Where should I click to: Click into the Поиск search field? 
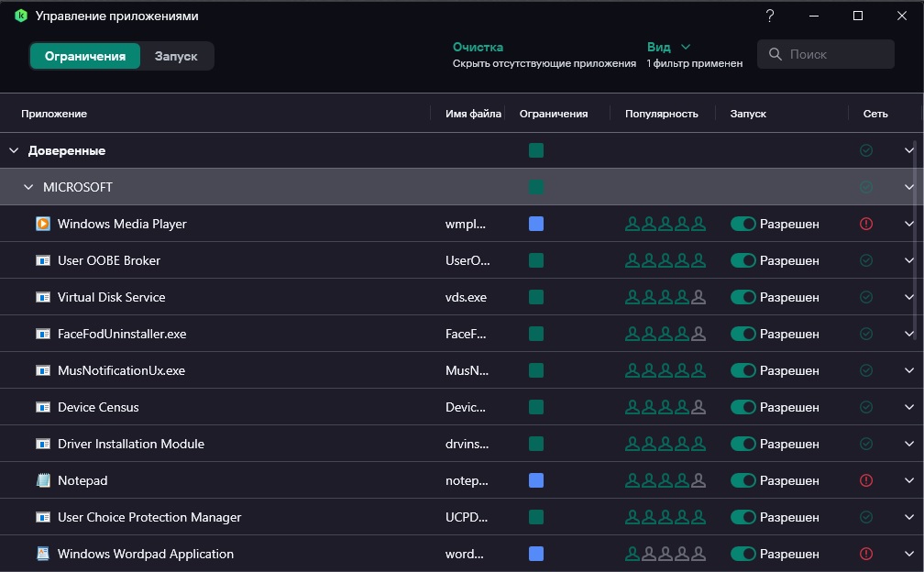pyautogui.click(x=834, y=54)
